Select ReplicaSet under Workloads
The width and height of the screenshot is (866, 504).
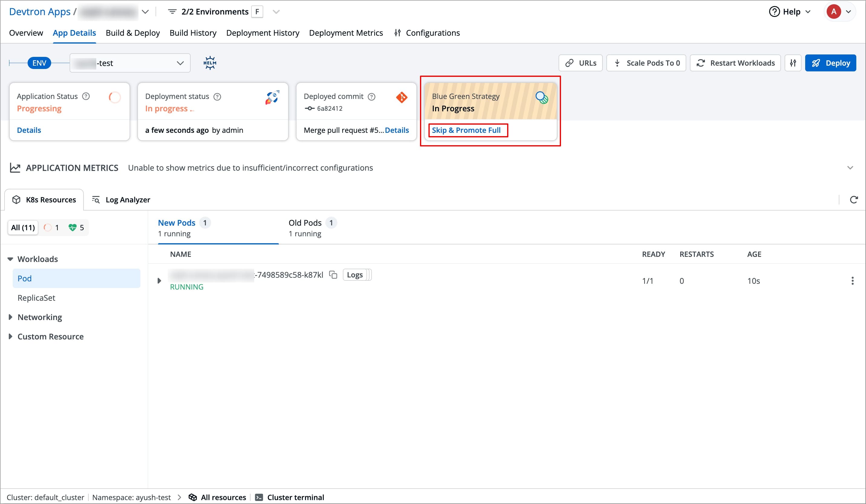click(x=36, y=298)
